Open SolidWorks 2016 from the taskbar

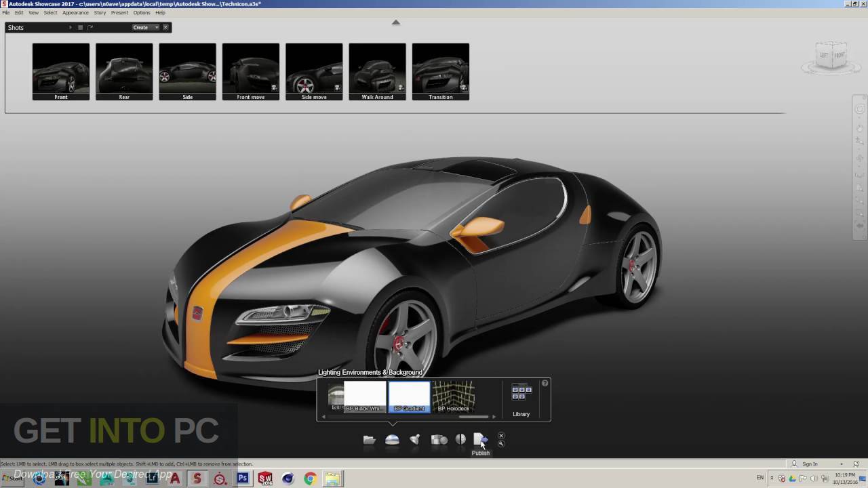[265, 479]
